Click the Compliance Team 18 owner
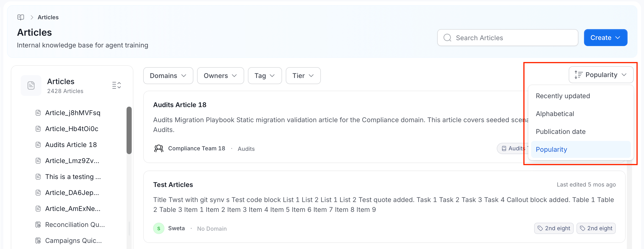Screen dimensions: 644x249 pos(196,148)
